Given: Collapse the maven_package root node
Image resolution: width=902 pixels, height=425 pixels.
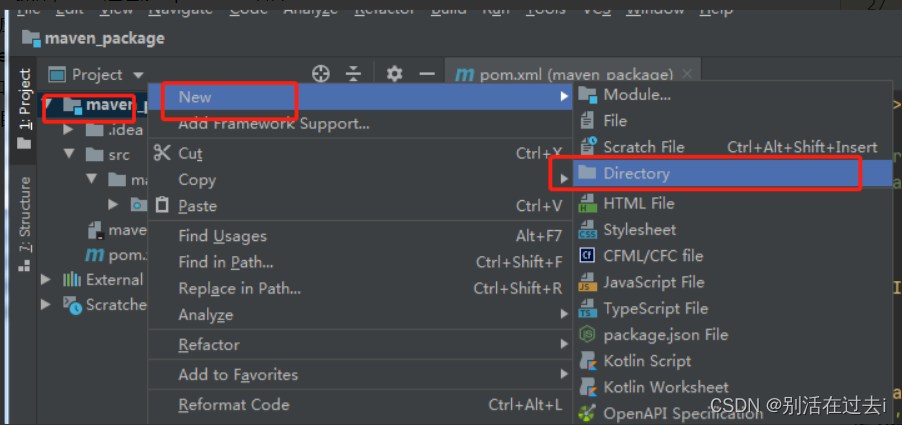Looking at the screenshot, I should [49, 105].
